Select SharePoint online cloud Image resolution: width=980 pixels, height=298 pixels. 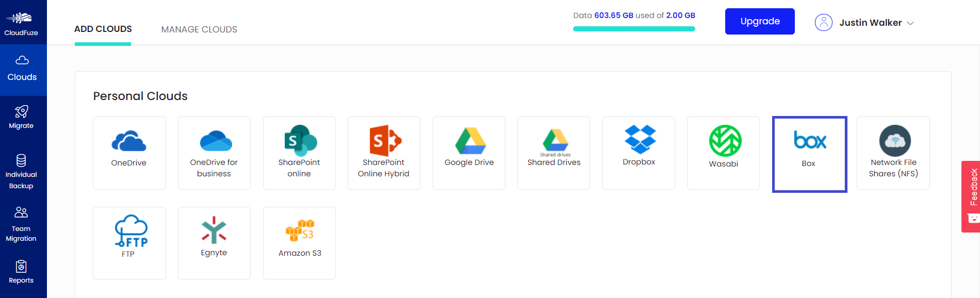(x=299, y=153)
